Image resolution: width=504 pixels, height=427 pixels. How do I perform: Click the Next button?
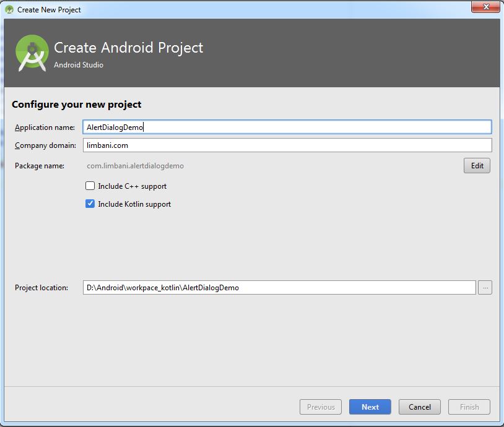(x=370, y=407)
